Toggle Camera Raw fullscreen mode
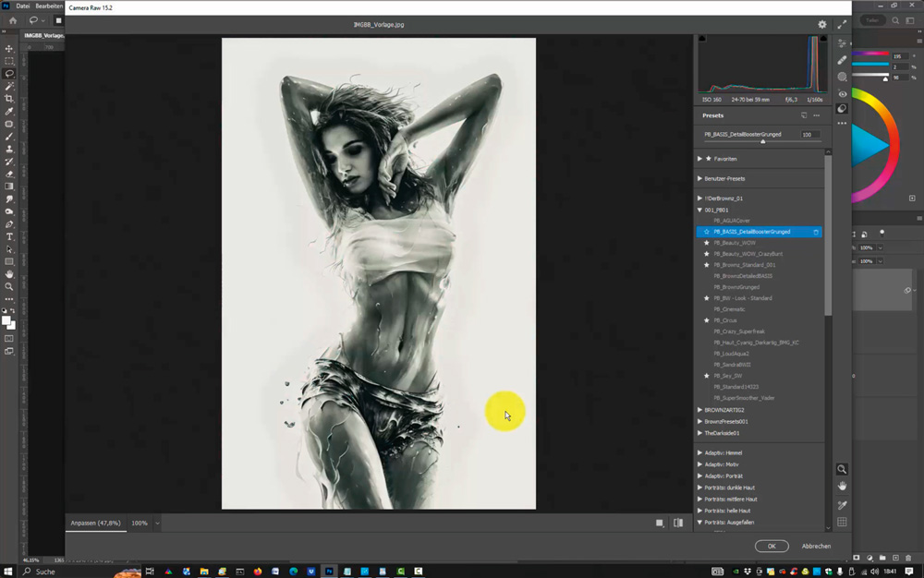Viewport: 924px width, 578px height. pyautogui.click(x=842, y=25)
